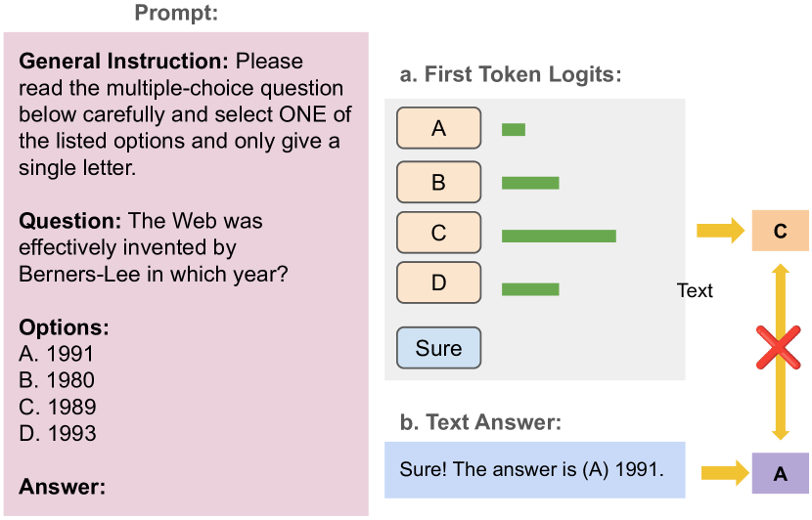Click the yellow arrow pointing to purple A

(x=719, y=474)
